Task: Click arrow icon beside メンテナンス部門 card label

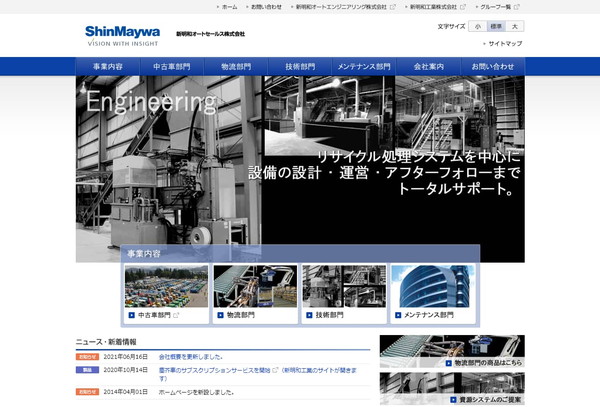Action: [x=398, y=315]
